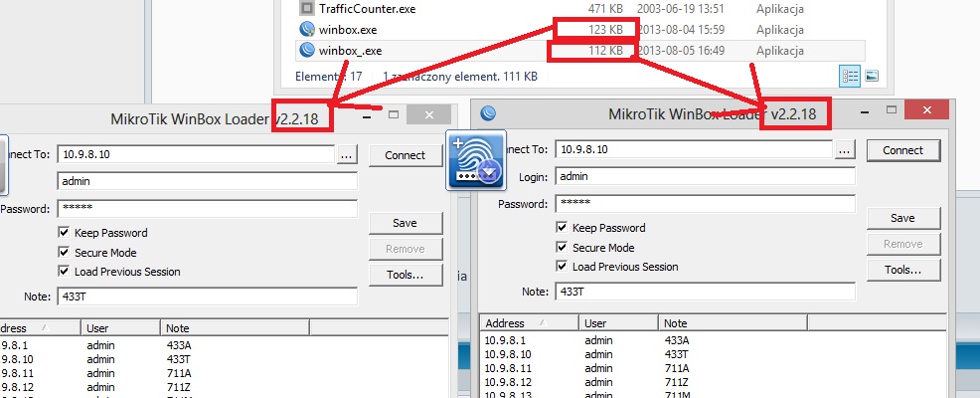Select 10.9.8.11 row in right WinBox list
980x398 pixels.
pyautogui.click(x=713, y=368)
